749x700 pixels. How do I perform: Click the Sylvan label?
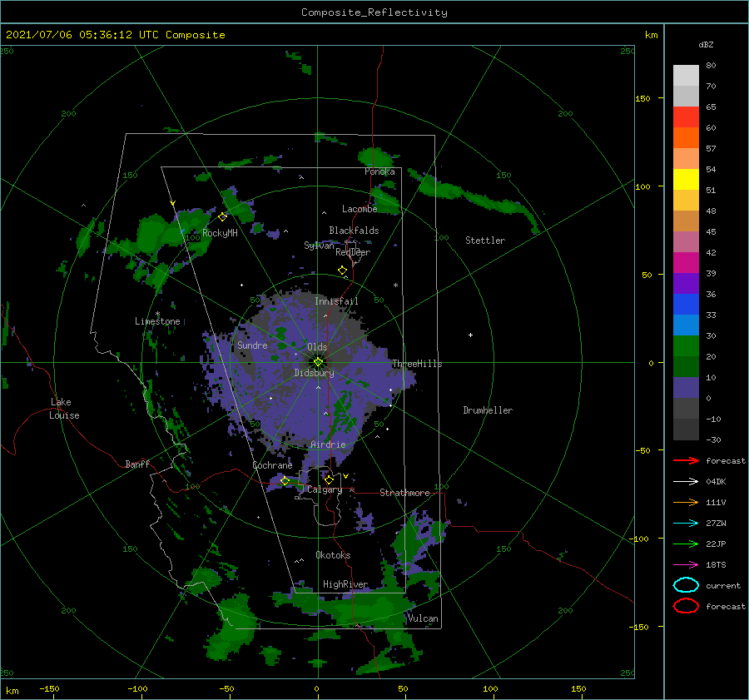click(319, 246)
